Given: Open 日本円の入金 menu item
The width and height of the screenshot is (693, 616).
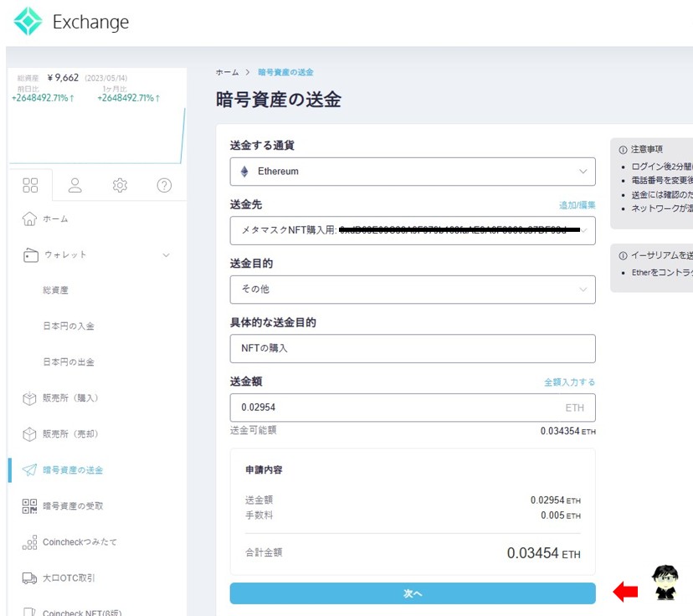Looking at the screenshot, I should pos(69,326).
